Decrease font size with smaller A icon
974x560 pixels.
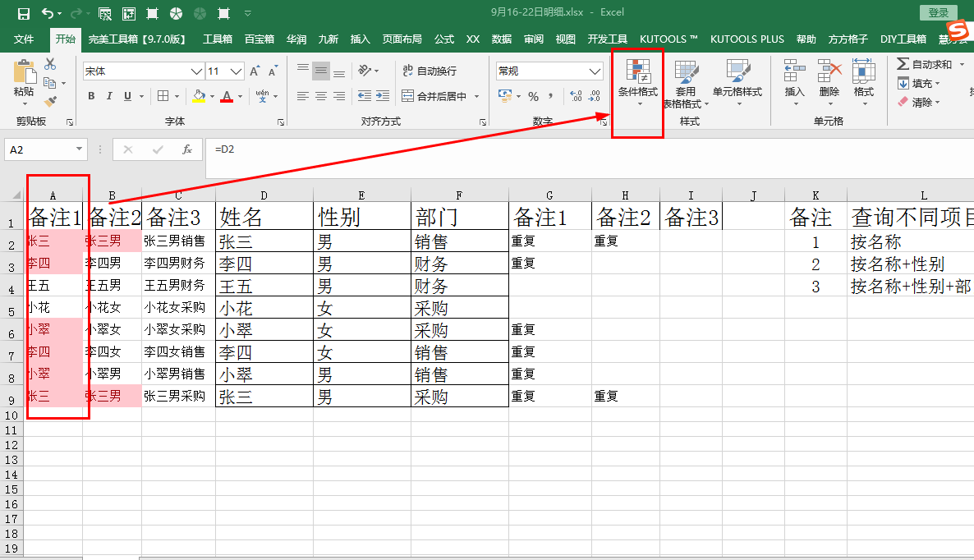tap(273, 71)
